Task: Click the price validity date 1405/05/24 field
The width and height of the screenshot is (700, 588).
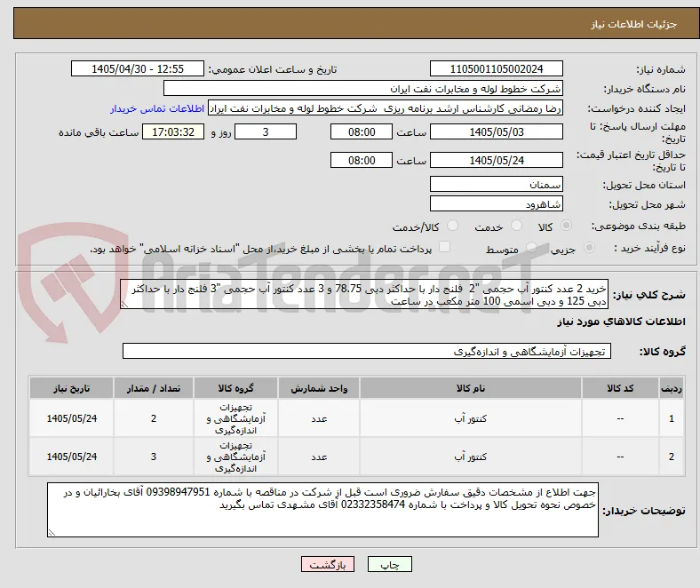Action: coord(497,160)
